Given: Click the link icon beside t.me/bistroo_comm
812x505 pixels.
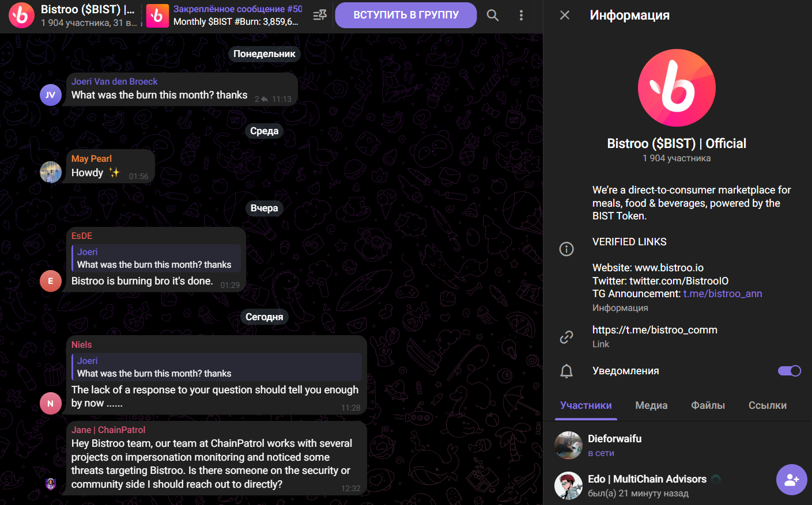Looking at the screenshot, I should [x=566, y=337].
